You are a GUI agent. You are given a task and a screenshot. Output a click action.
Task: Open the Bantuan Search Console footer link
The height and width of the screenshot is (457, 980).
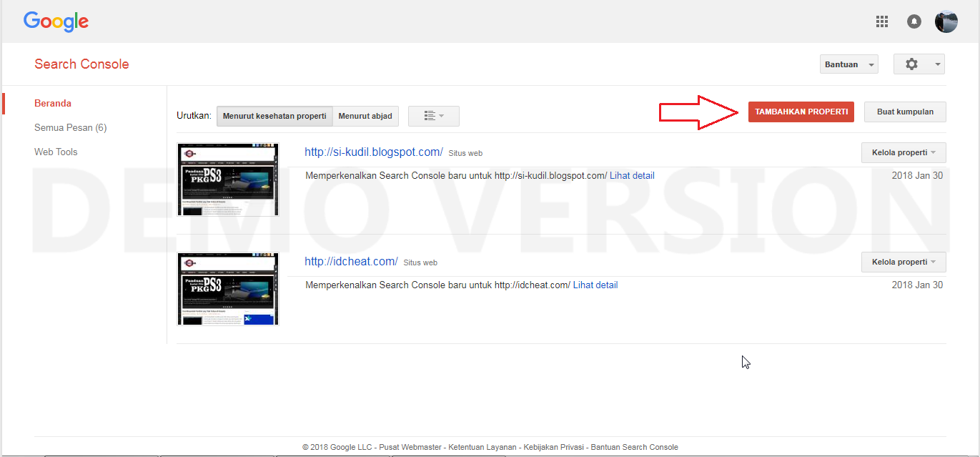pyautogui.click(x=634, y=447)
